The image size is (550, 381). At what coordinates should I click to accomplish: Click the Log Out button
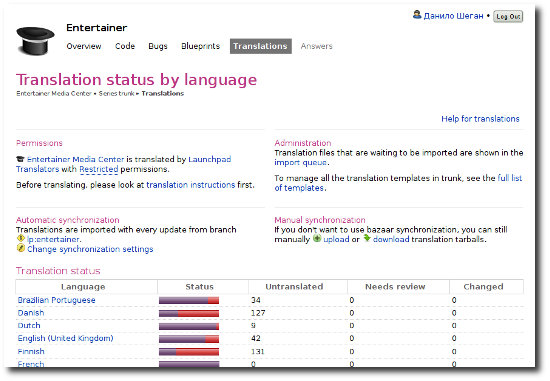coord(508,16)
